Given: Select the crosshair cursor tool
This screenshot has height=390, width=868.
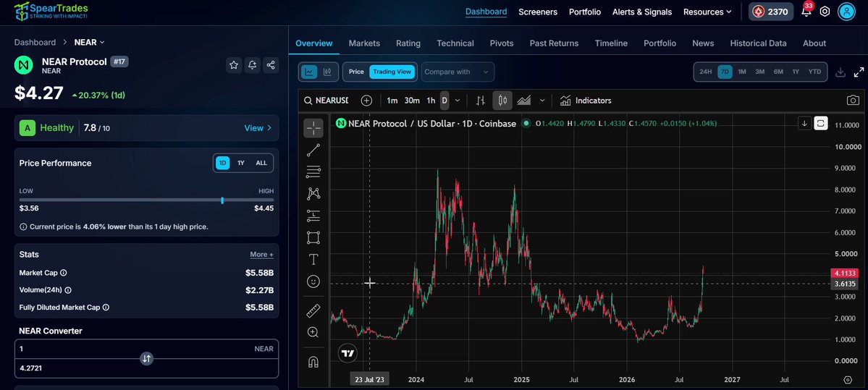Looking at the screenshot, I should (313, 128).
